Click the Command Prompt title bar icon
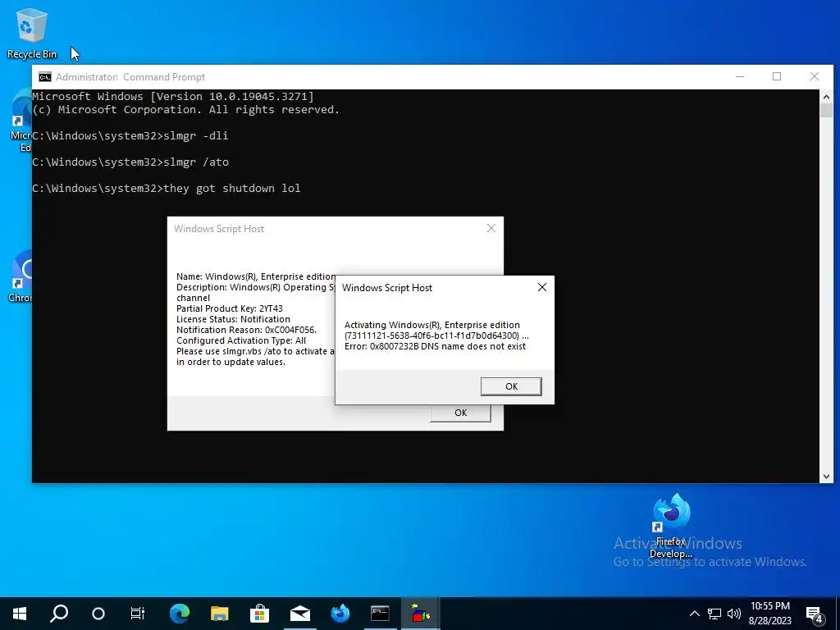 pyautogui.click(x=45, y=77)
